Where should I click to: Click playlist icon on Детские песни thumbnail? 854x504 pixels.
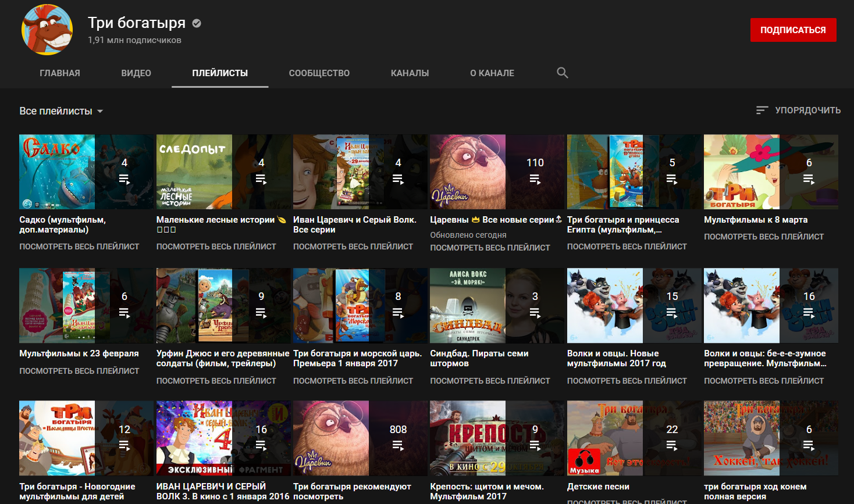(x=672, y=446)
